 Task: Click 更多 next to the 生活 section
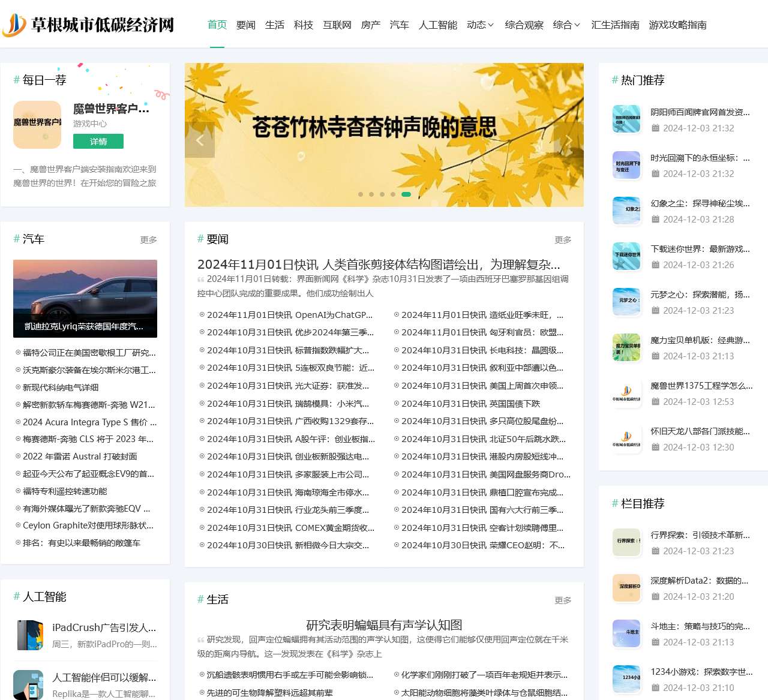[x=563, y=600]
